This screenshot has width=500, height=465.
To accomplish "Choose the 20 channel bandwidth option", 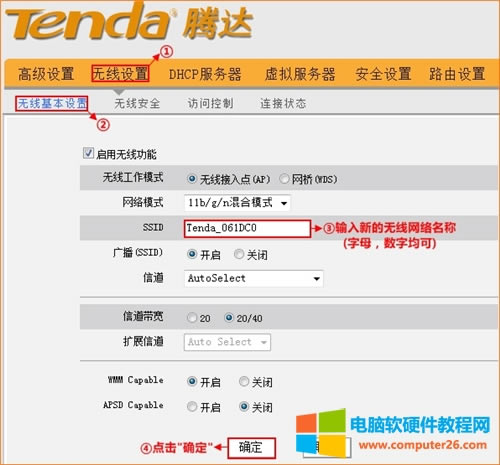I will [x=192, y=318].
